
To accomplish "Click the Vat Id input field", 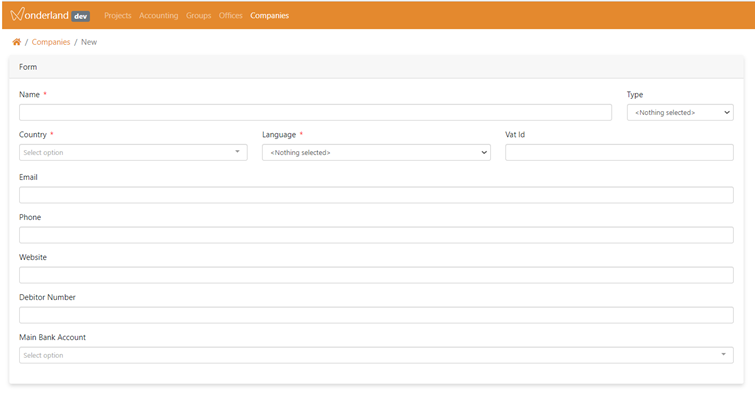I will [x=619, y=152].
